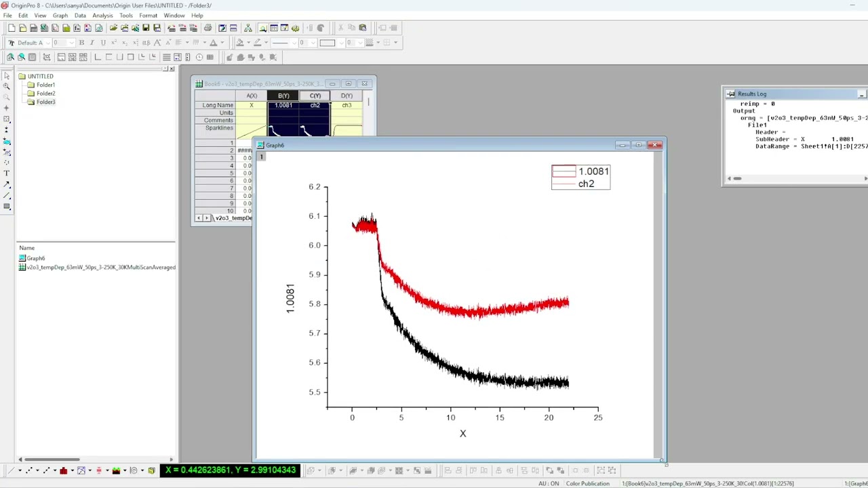Select the Arrow drawing tool
This screenshot has width=868, height=488.
(7, 184)
